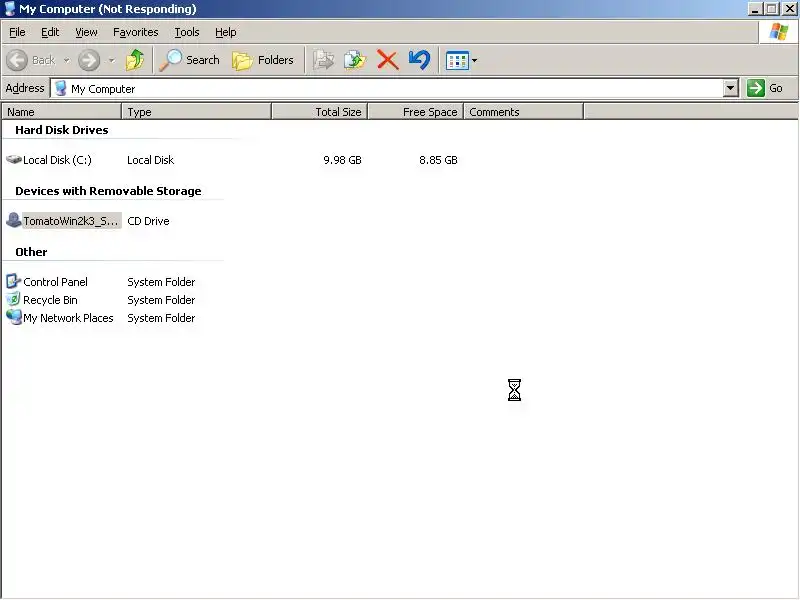Select the Control Panel label

tap(56, 282)
